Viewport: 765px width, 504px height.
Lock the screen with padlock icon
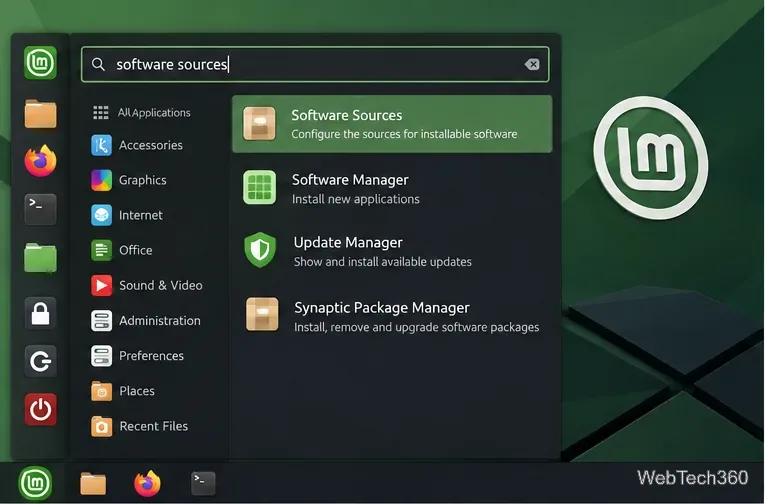40,313
